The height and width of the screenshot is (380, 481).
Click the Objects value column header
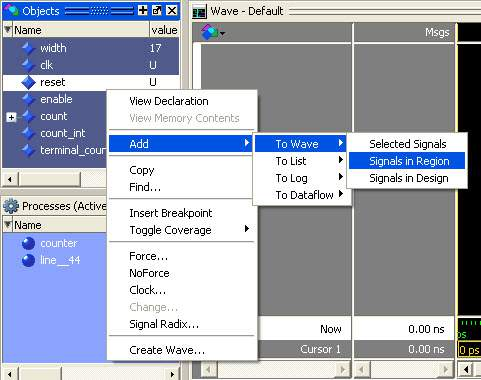click(x=164, y=30)
